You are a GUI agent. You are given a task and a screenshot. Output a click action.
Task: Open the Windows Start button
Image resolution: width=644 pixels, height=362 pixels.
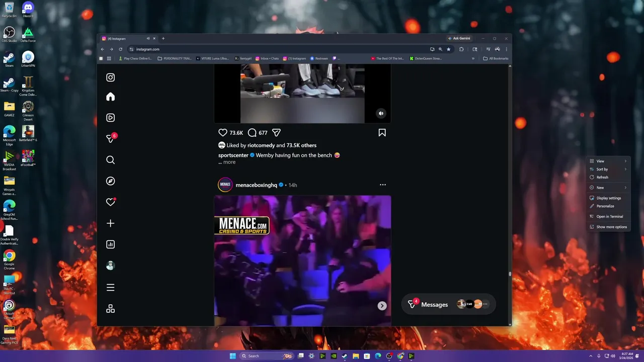click(232, 356)
